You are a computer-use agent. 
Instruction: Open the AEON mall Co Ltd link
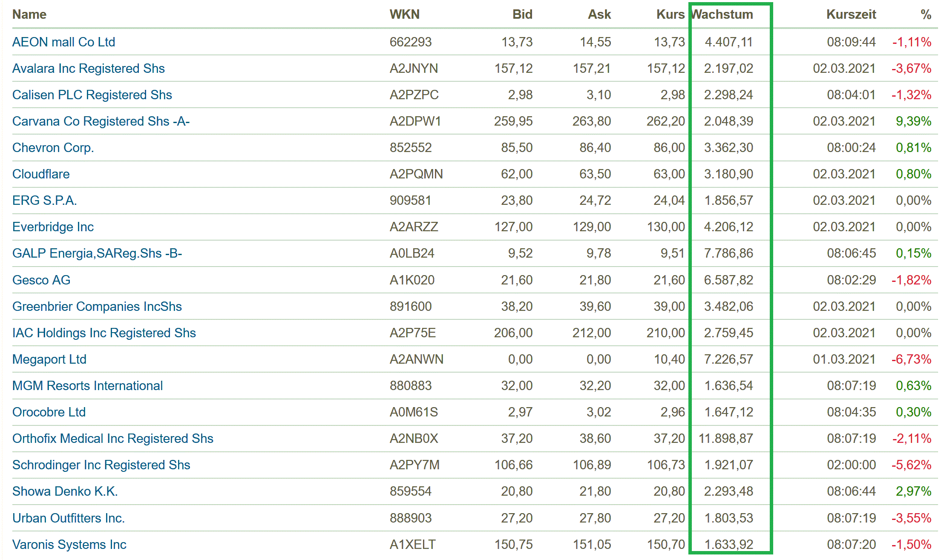click(x=63, y=42)
